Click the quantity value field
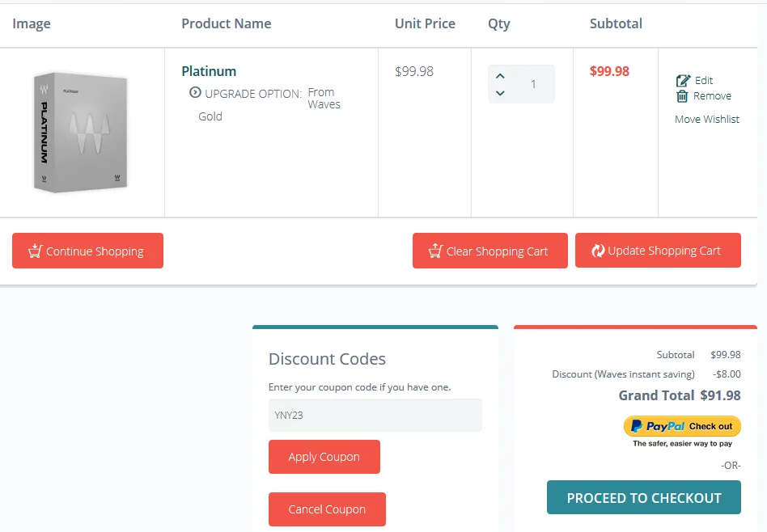767x532 pixels. [x=533, y=84]
